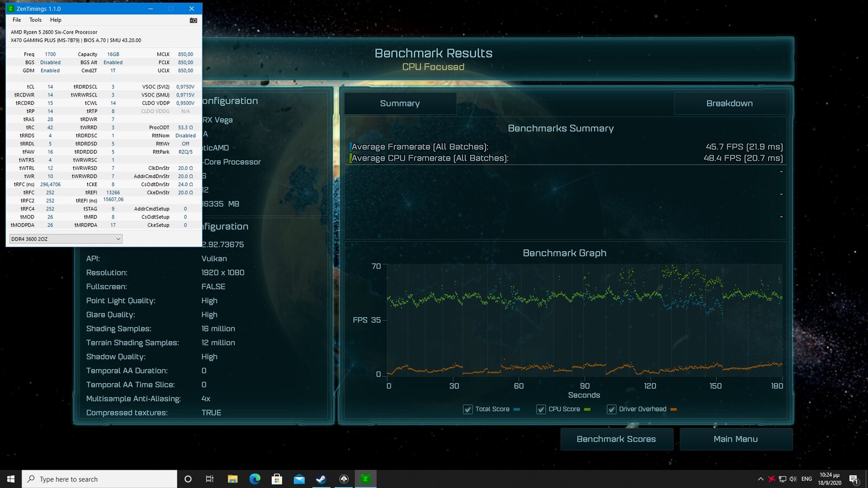The image size is (868, 488).
Task: Click the Type here to search box
Action: coord(100,479)
